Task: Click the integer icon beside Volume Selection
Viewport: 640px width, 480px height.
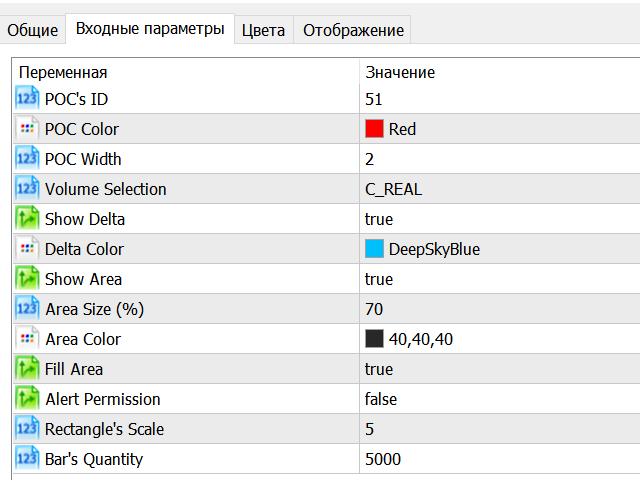Action: click(x=27, y=189)
